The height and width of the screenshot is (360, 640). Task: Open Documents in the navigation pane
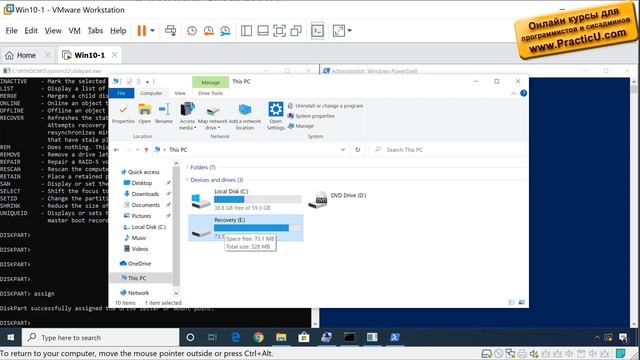[x=145, y=205]
